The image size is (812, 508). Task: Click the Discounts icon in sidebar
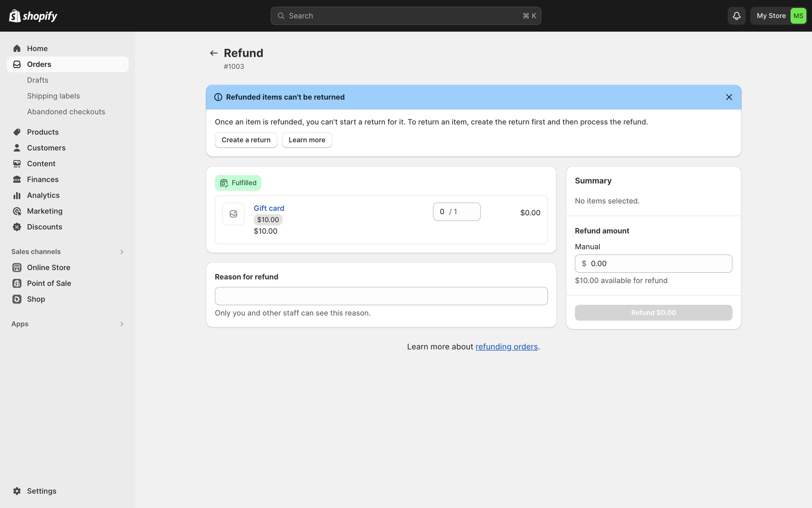(x=17, y=227)
